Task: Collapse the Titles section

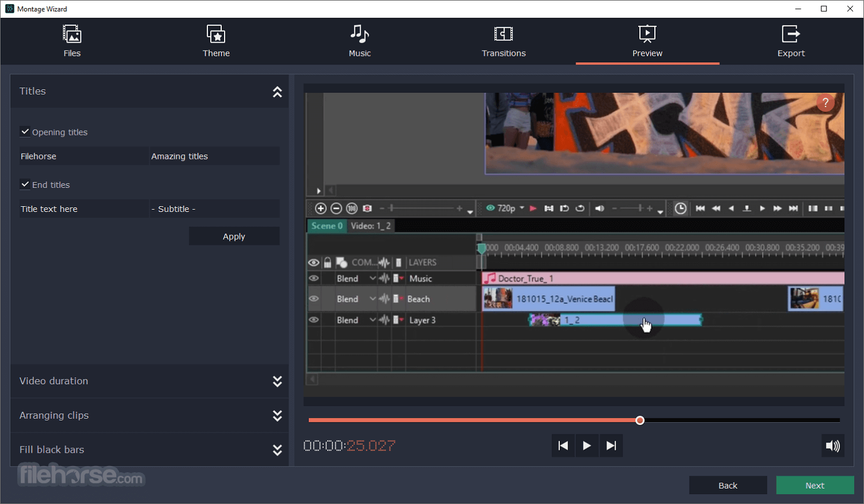Action: (277, 92)
